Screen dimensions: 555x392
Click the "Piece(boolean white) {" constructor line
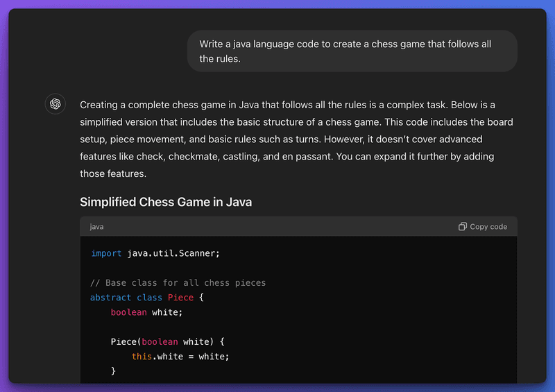tap(168, 341)
